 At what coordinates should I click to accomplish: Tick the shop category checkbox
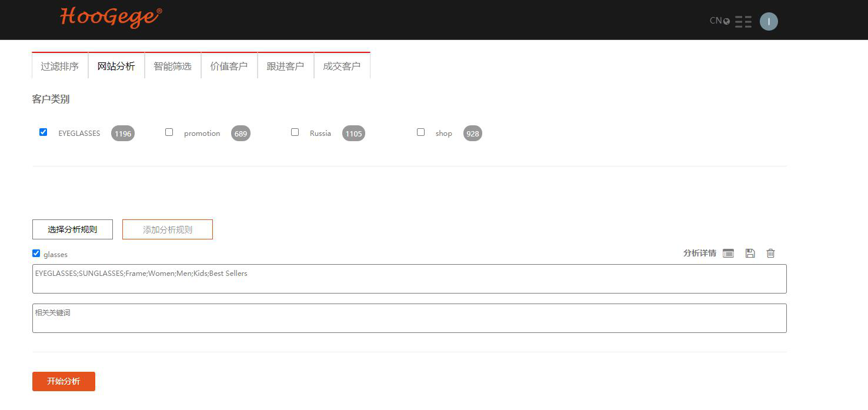pos(421,132)
